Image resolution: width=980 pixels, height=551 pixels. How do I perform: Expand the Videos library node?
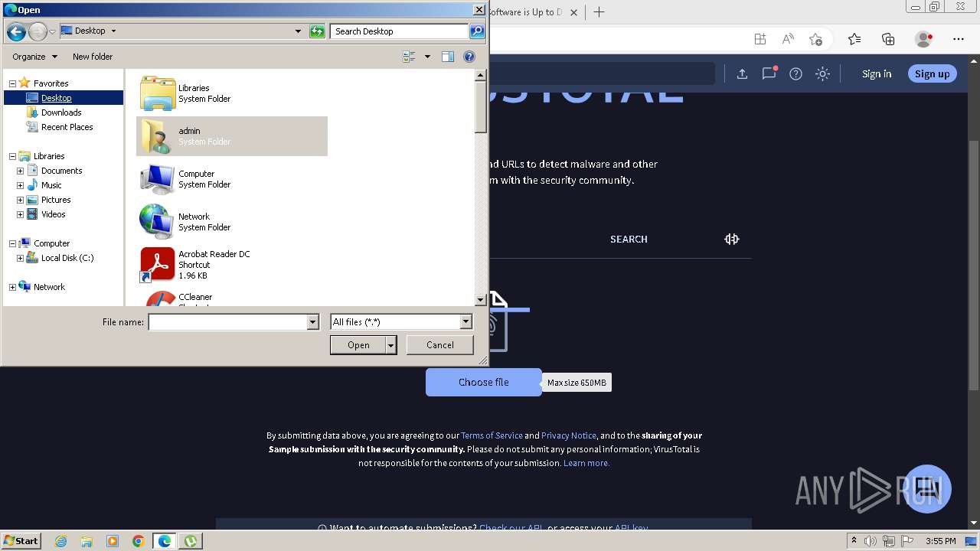pos(20,214)
